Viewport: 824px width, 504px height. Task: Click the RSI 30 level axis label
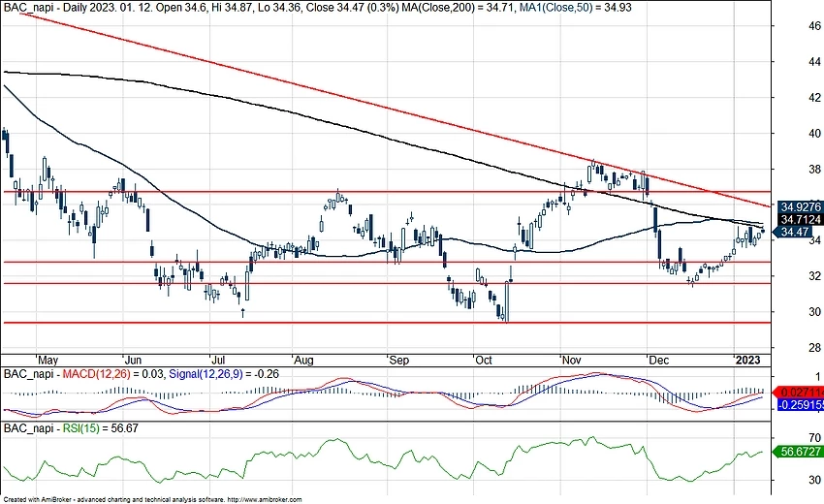tap(814, 480)
